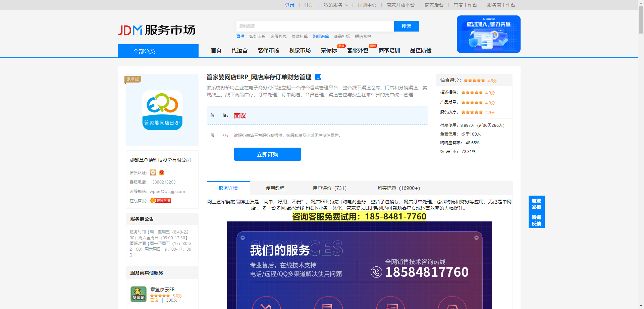The image size is (644, 309).
Task: Click the 续费率 72.31% value
Action: pyautogui.click(x=468, y=152)
